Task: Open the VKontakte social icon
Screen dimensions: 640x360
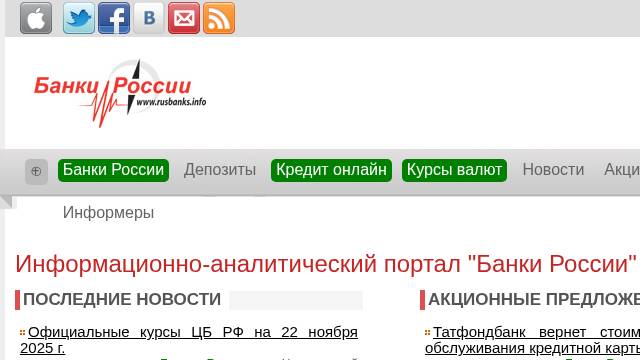Action: click(149, 18)
